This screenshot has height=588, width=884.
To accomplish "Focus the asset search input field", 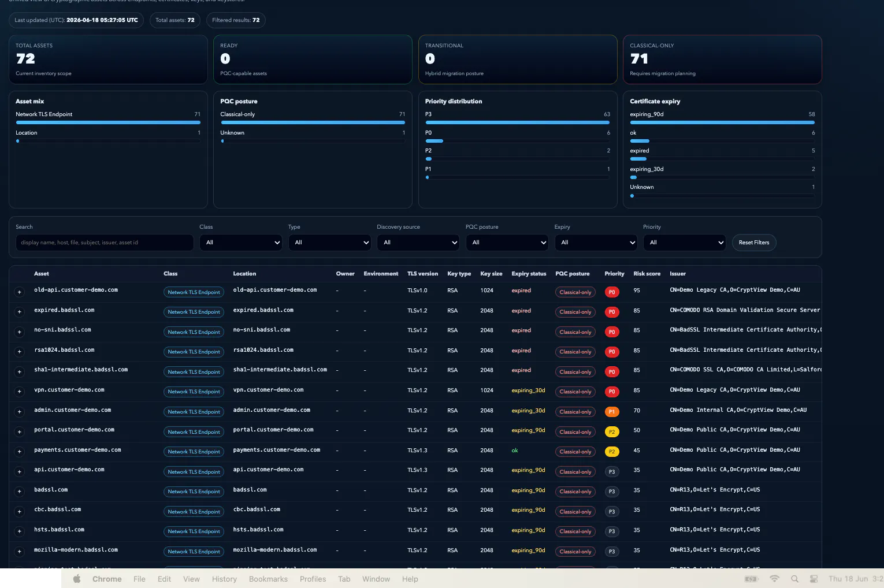I will click(105, 243).
